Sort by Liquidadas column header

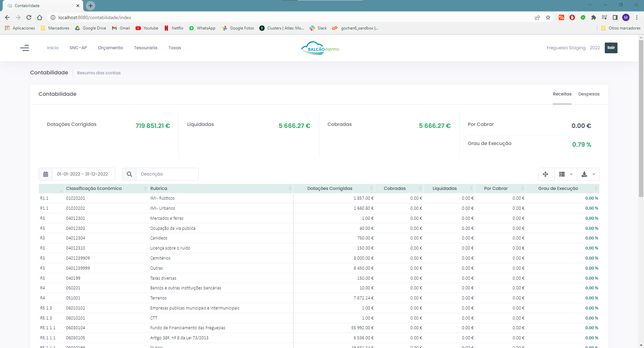point(449,189)
